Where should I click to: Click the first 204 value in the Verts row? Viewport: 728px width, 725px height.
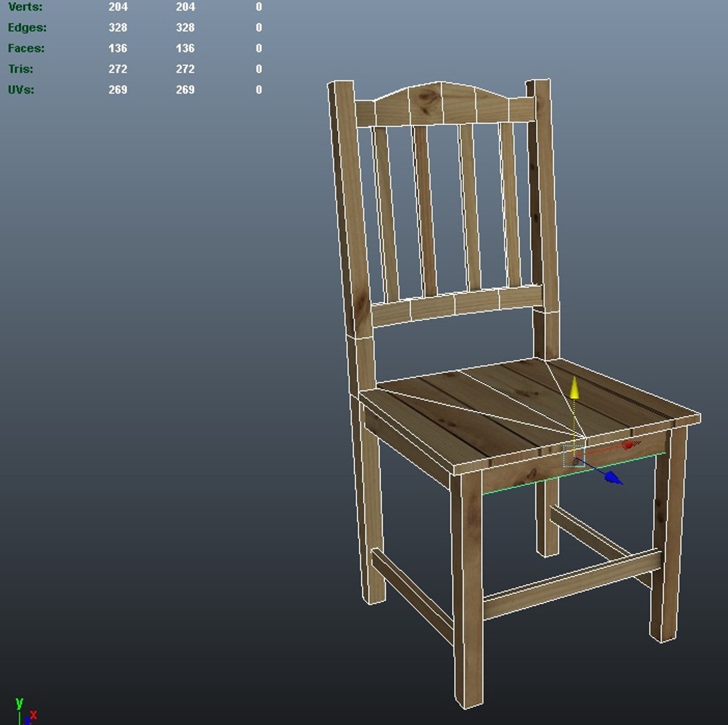coord(118,7)
